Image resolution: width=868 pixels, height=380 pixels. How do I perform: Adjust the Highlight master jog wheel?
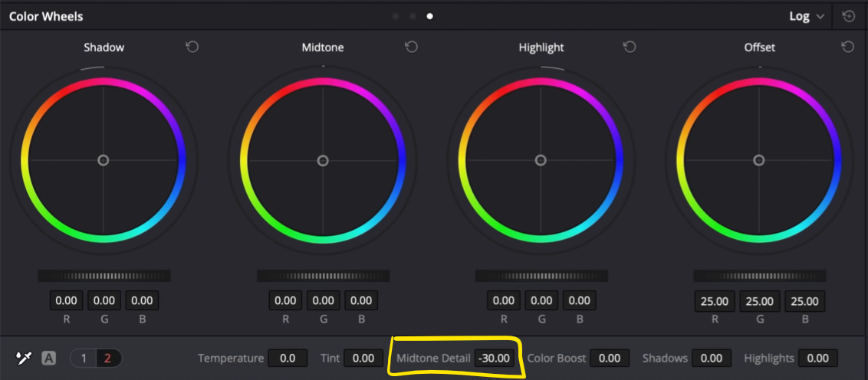pyautogui.click(x=541, y=276)
